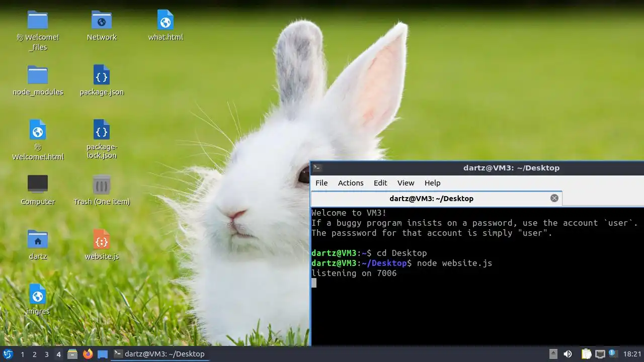This screenshot has width=644, height=362.
Task: Click the terminal window title bar icon
Action: [317, 168]
